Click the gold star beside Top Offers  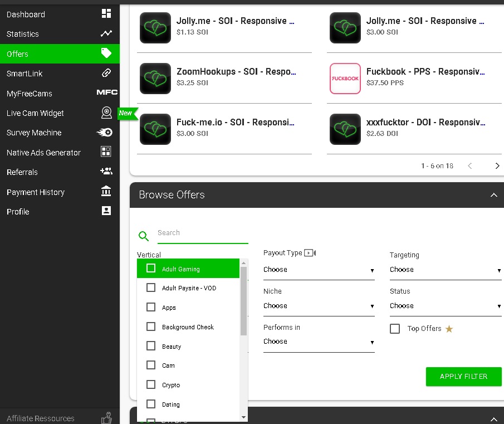point(449,329)
